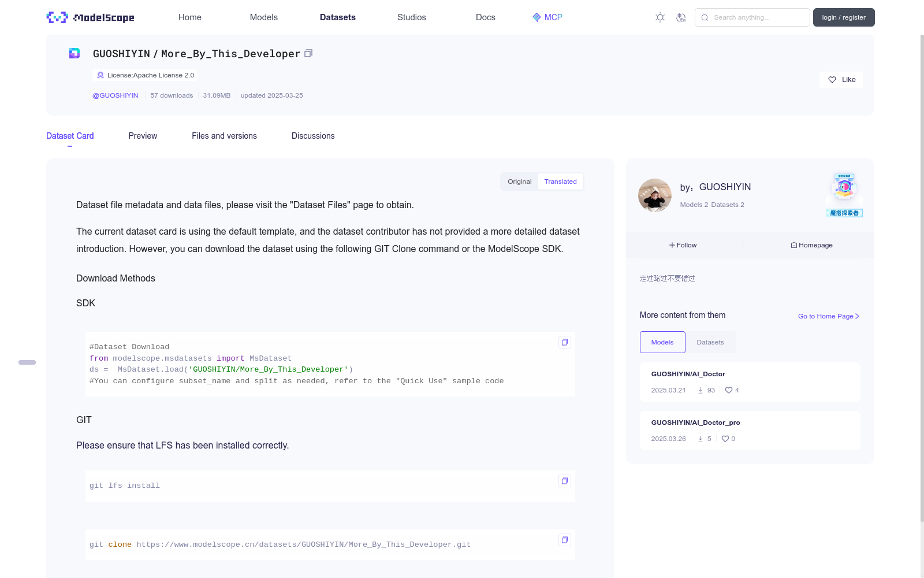Click 'updated 2025-03-25' text

(x=271, y=95)
